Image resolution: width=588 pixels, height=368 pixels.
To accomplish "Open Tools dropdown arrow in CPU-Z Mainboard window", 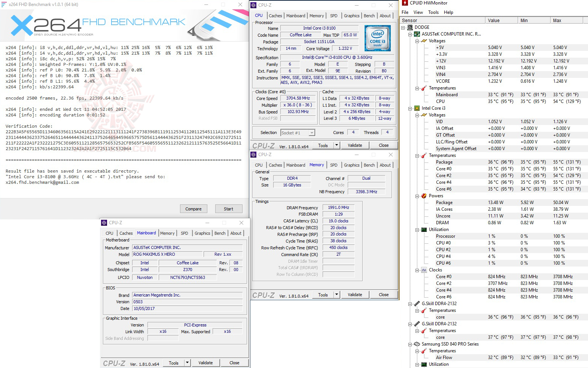I will coord(187,363).
